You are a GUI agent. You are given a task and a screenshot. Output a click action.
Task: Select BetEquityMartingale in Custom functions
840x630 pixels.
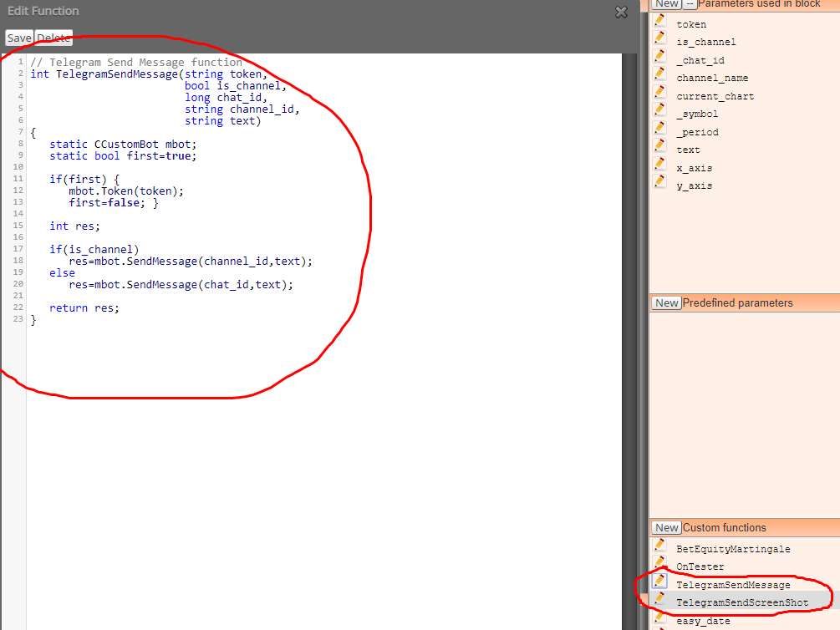click(733, 549)
